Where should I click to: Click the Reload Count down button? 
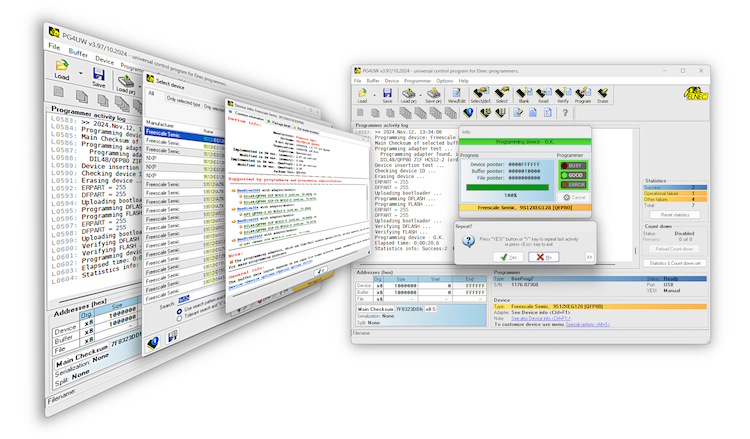point(674,249)
